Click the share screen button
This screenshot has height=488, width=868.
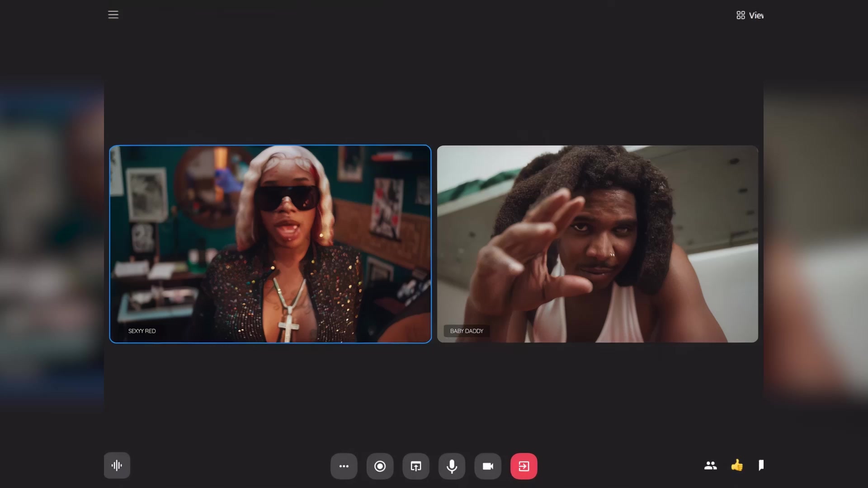tap(416, 466)
